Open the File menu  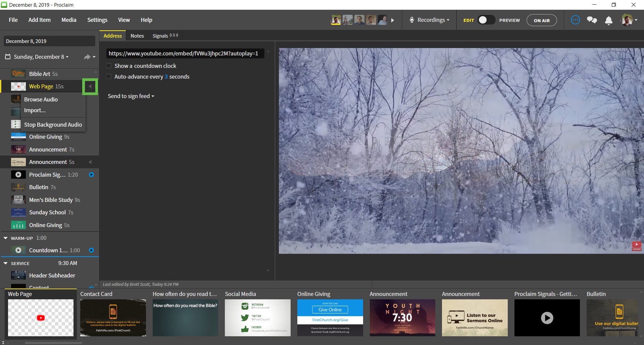coord(13,20)
